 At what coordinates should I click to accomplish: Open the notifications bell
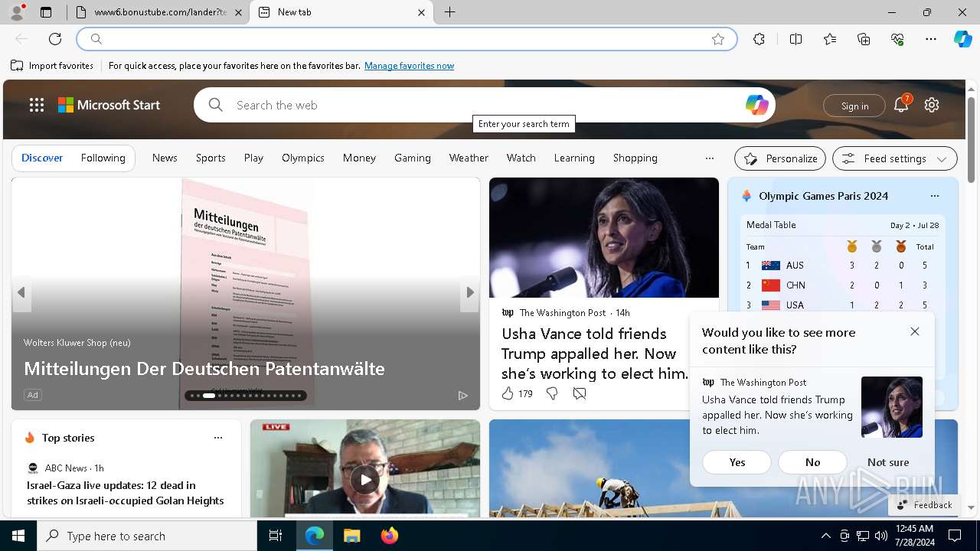[x=901, y=106]
